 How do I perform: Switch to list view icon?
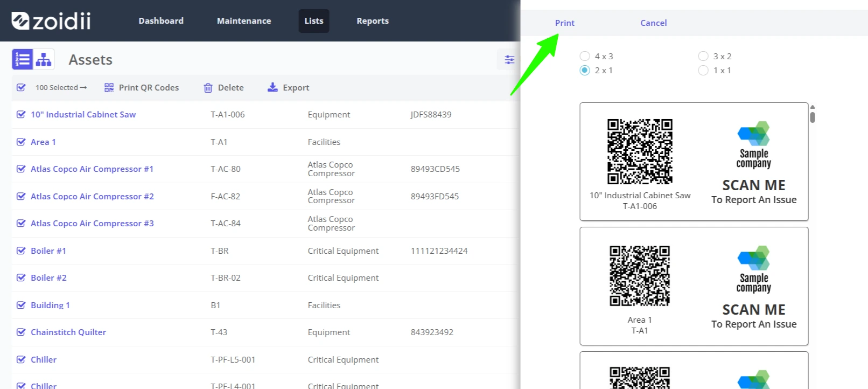coord(23,59)
